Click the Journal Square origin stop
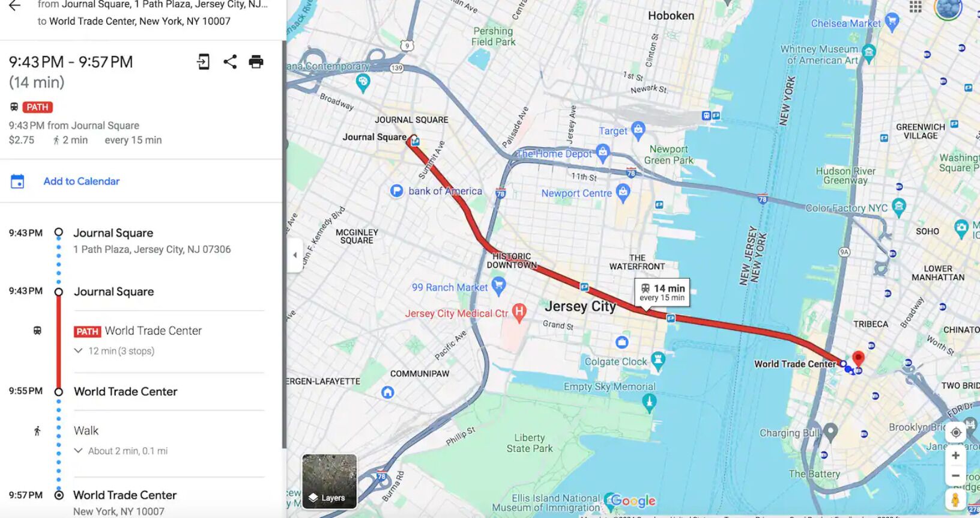This screenshot has width=980, height=518. click(x=113, y=233)
